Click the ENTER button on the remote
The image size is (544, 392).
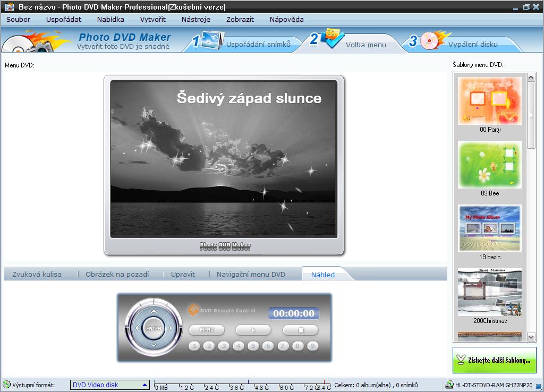point(154,328)
